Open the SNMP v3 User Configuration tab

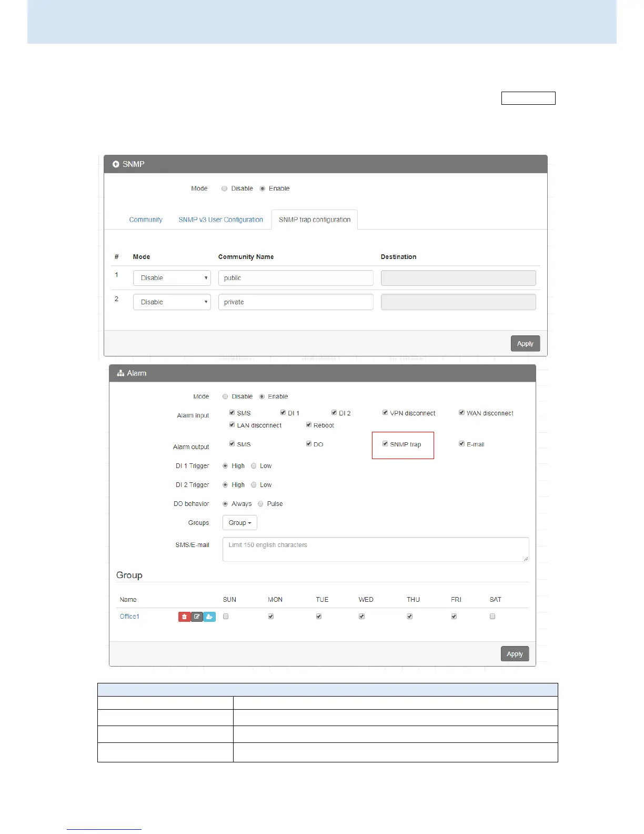point(220,220)
